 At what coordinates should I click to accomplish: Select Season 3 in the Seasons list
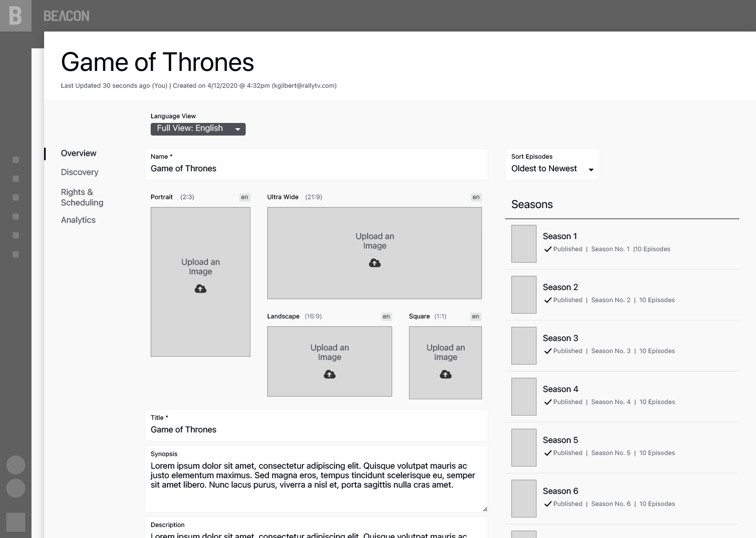coord(560,338)
